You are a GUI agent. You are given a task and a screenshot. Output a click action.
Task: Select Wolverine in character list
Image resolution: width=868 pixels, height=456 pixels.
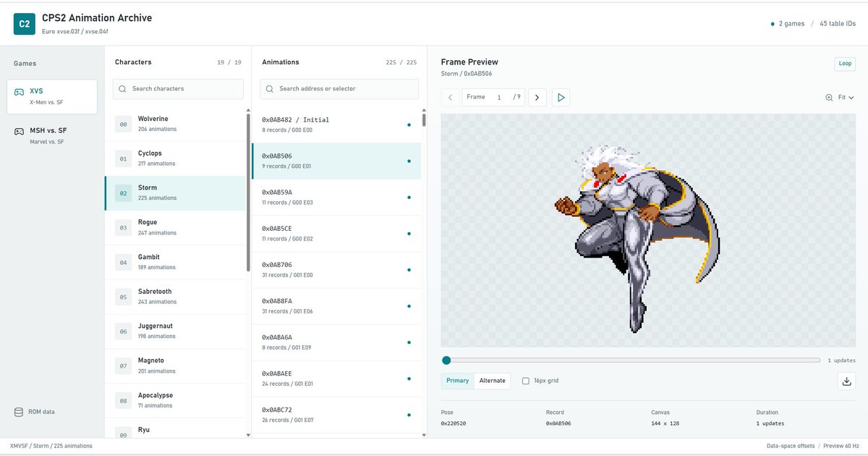[x=176, y=124]
